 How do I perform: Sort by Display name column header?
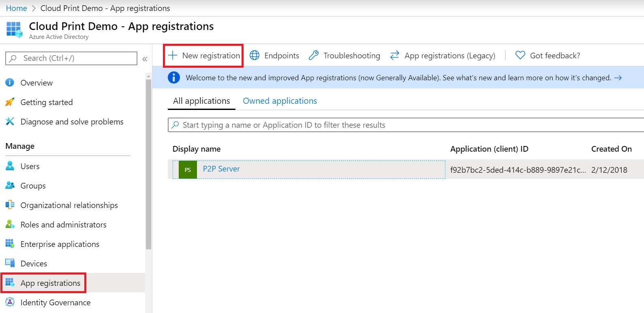[x=197, y=149]
